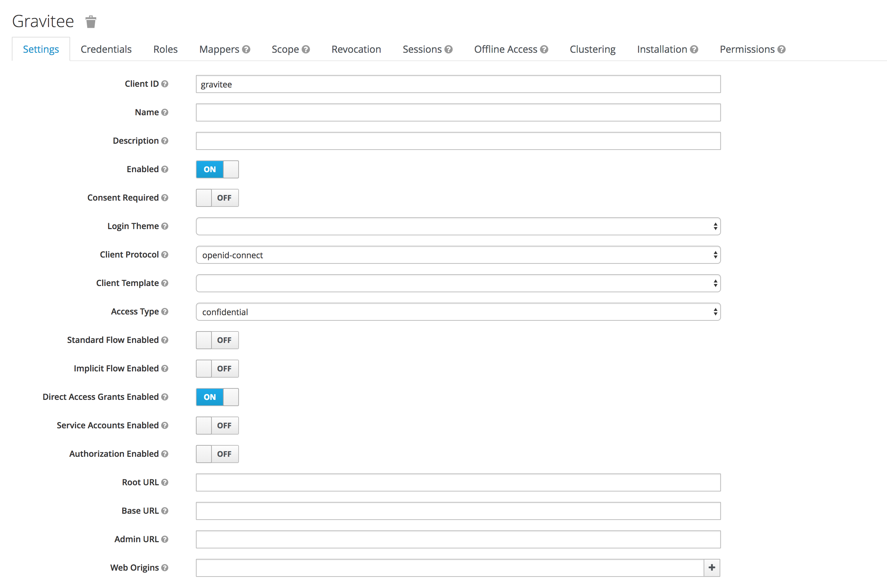Click the help icon next to Login Theme
The image size is (887, 588).
(165, 226)
